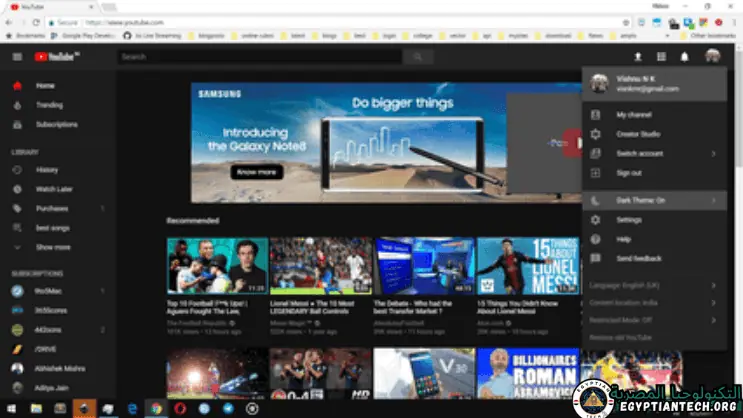The image size is (743, 418).
Task: Click into the YouTube search field
Action: coord(260,57)
